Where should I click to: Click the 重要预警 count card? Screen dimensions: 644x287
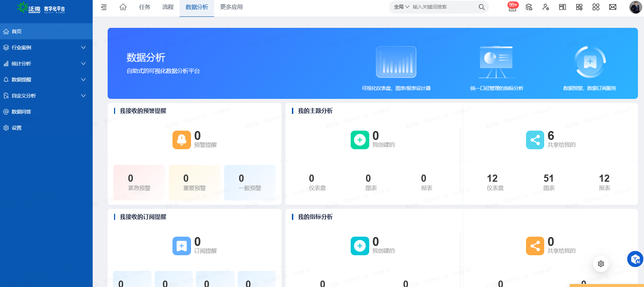[195, 182]
